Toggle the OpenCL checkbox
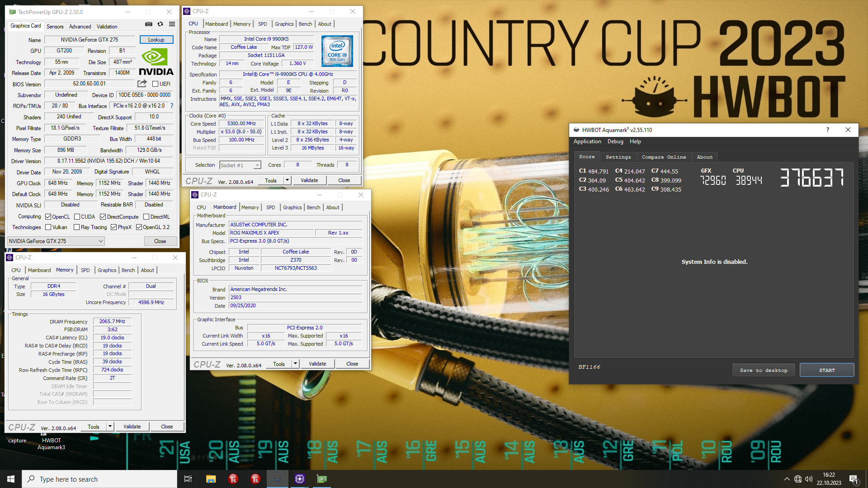The image size is (868, 488). pyautogui.click(x=48, y=217)
